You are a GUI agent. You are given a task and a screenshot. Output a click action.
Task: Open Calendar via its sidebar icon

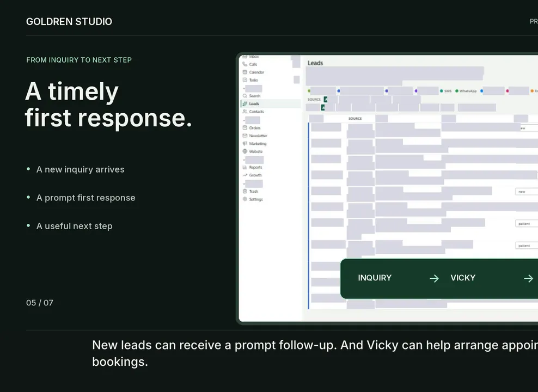click(244, 72)
